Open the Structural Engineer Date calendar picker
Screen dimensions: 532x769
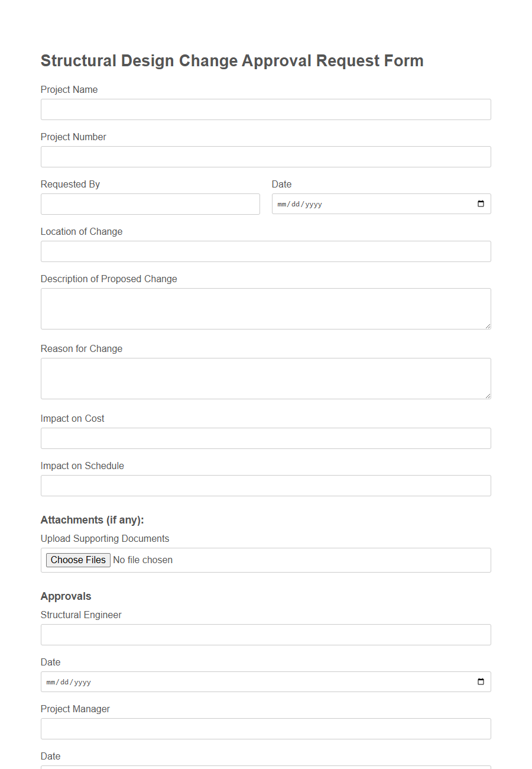click(x=480, y=681)
